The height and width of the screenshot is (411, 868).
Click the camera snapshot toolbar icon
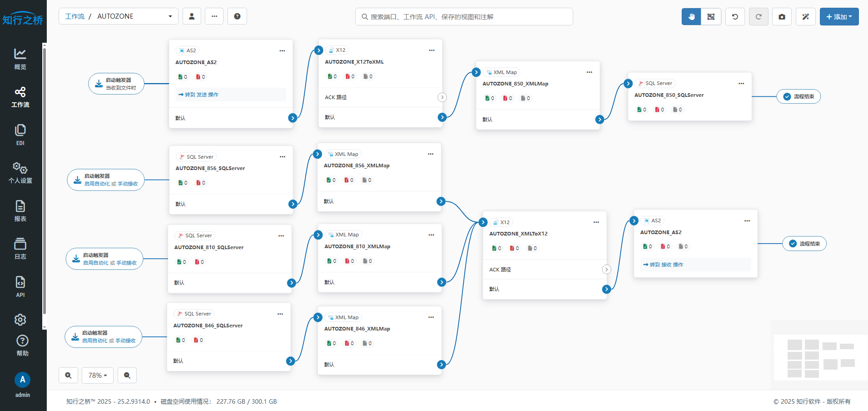782,17
